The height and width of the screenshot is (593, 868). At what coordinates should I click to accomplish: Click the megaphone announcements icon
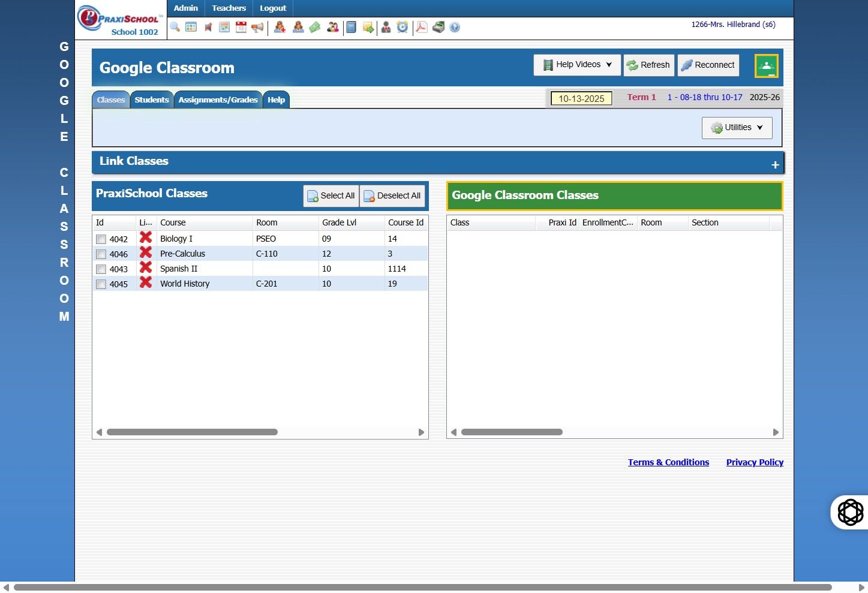tap(257, 27)
